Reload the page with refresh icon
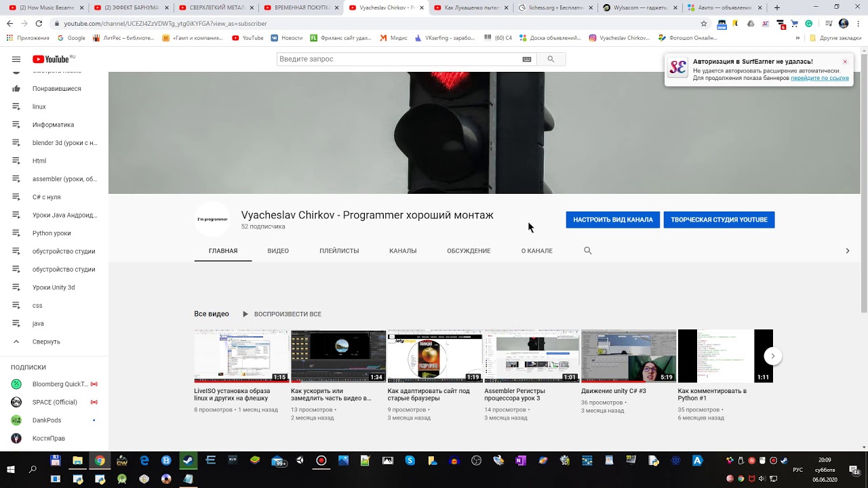Screen dimensions: 868x488 click(x=39, y=23)
